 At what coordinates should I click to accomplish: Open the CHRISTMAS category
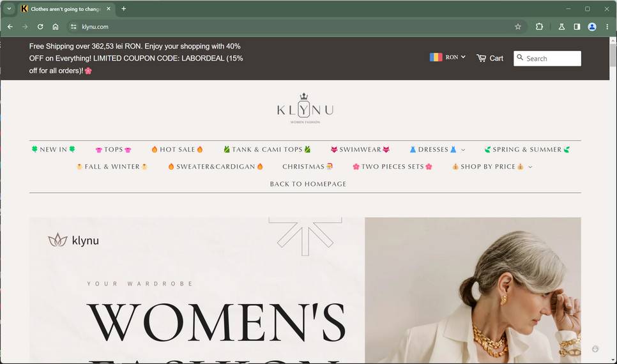(x=307, y=167)
